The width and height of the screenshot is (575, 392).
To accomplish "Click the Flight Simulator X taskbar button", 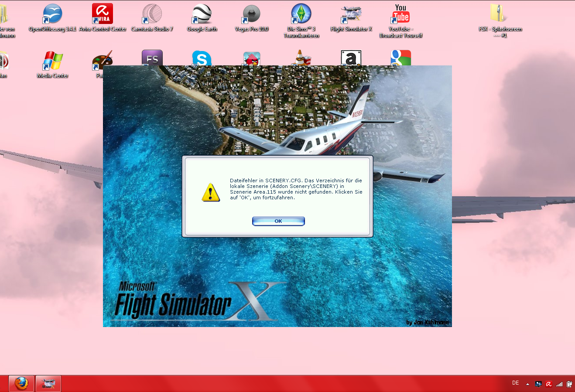I will click(x=48, y=384).
